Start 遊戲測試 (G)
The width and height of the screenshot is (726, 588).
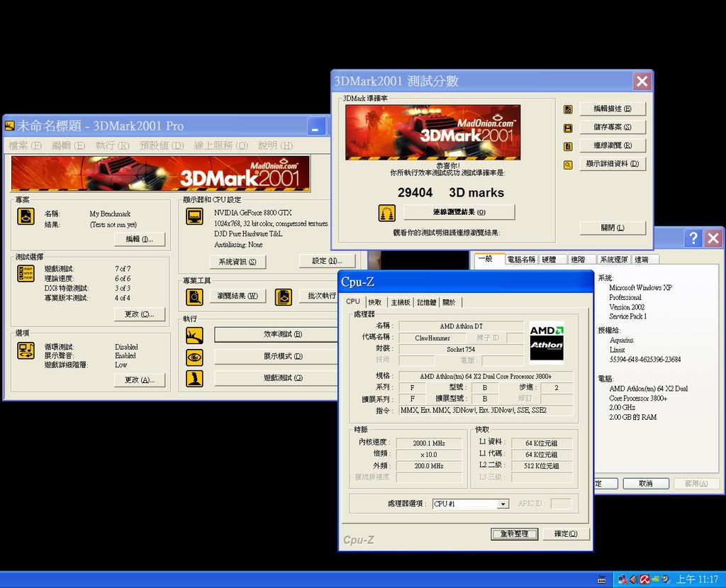click(x=277, y=378)
